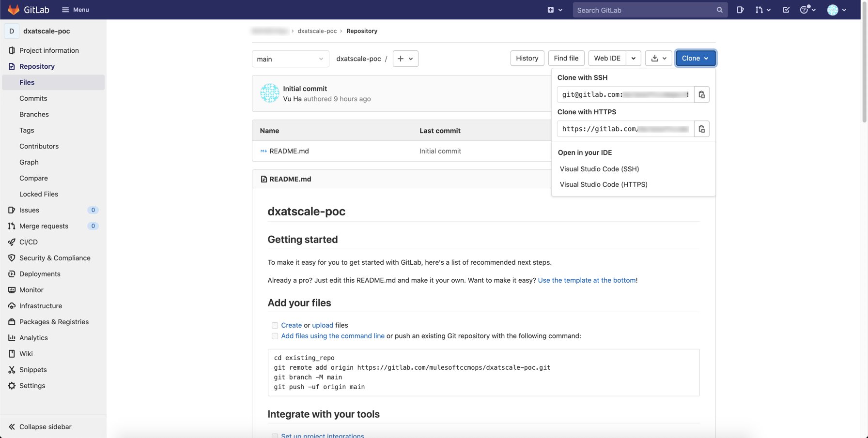Click the search magnifier icon
The image size is (868, 438).
(x=719, y=10)
